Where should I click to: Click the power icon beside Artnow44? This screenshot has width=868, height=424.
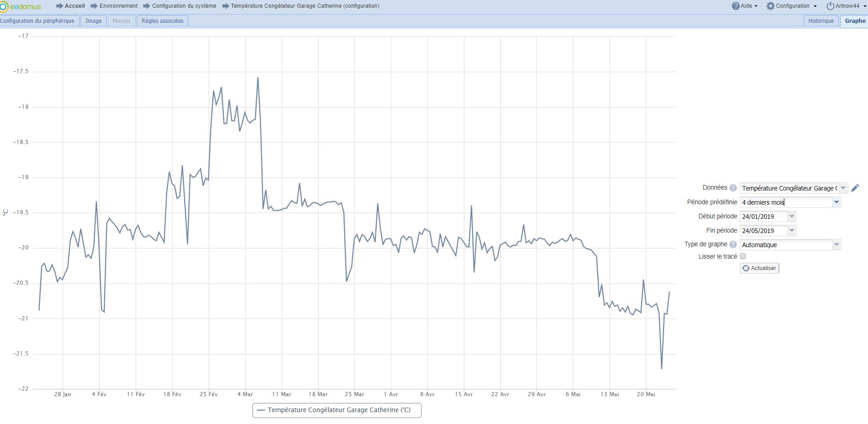click(x=830, y=6)
